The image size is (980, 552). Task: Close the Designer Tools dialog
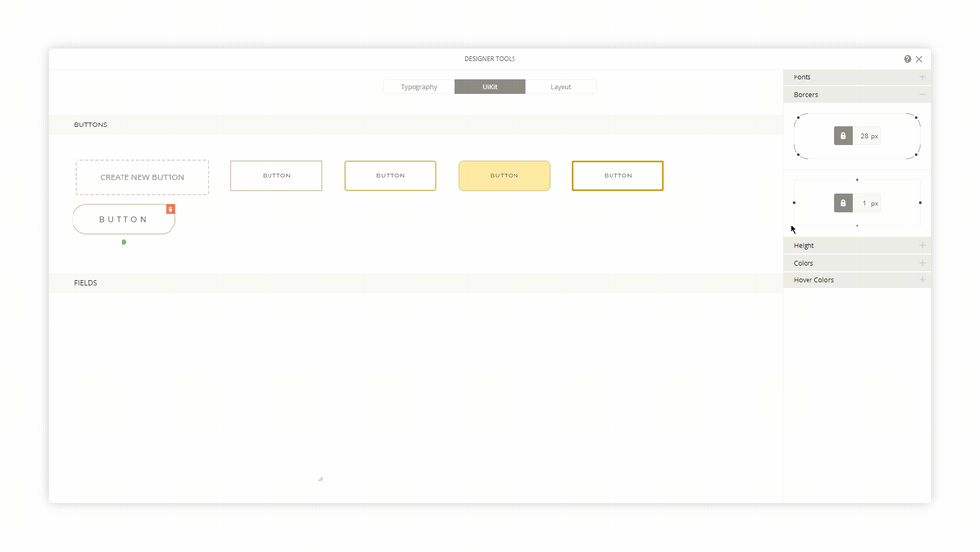tap(919, 59)
